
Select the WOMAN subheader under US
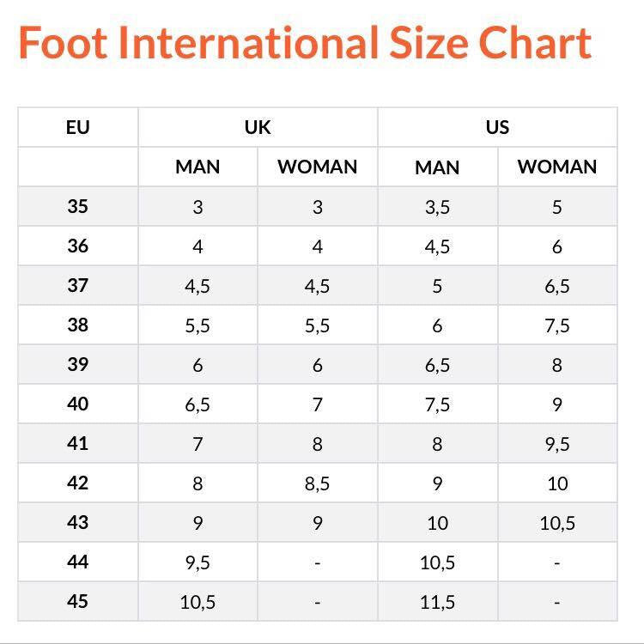556,167
